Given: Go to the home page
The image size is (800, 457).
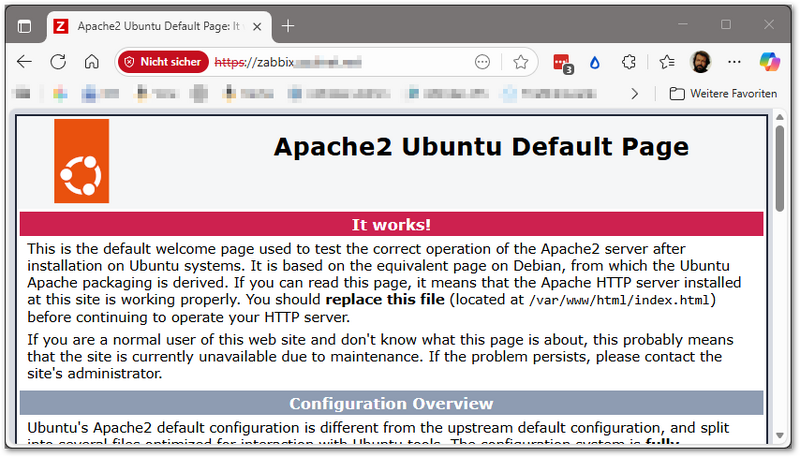Looking at the screenshot, I should [x=91, y=62].
